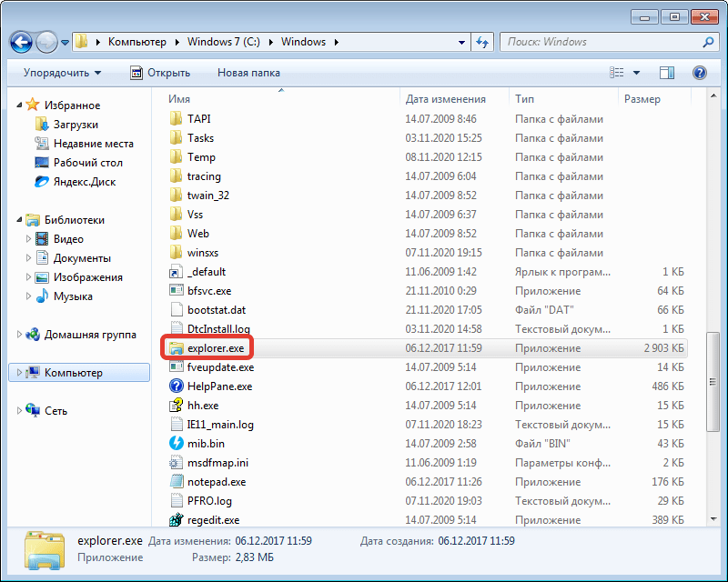Open the view options dropdown arrow
The image size is (728, 582).
[x=636, y=73]
